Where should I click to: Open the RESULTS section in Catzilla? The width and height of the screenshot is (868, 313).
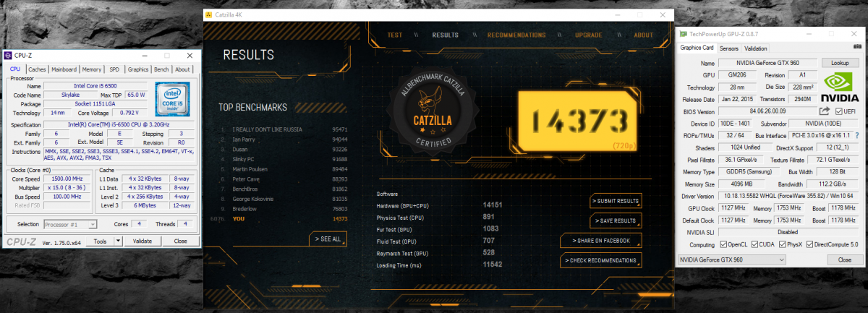click(445, 35)
